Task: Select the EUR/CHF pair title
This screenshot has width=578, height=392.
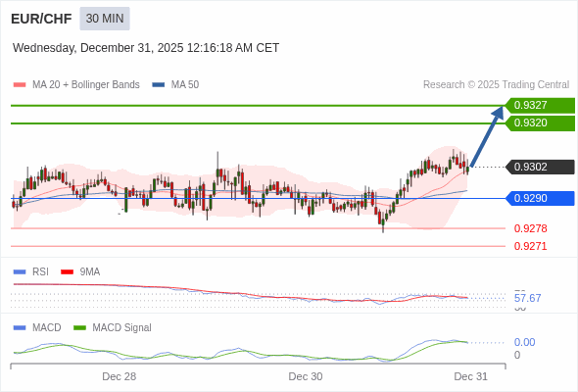Action: (x=41, y=19)
